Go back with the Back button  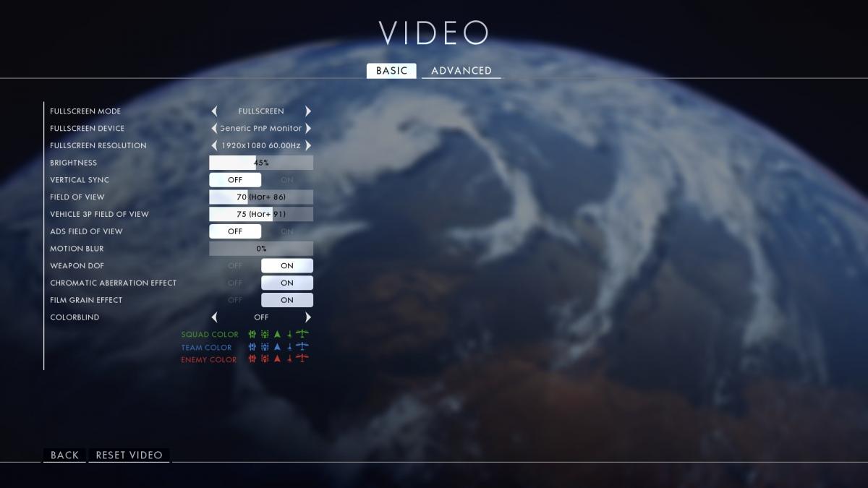[64, 455]
